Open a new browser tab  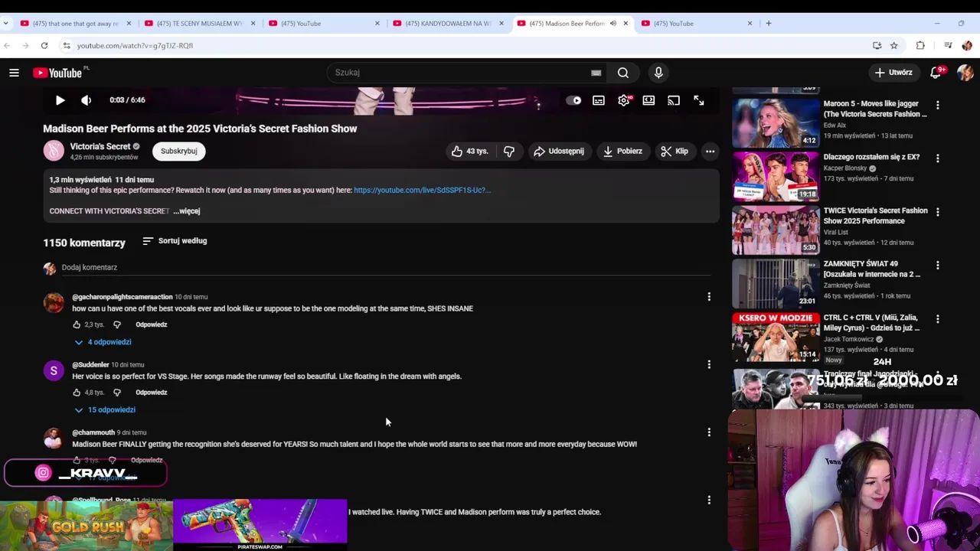coord(769,23)
